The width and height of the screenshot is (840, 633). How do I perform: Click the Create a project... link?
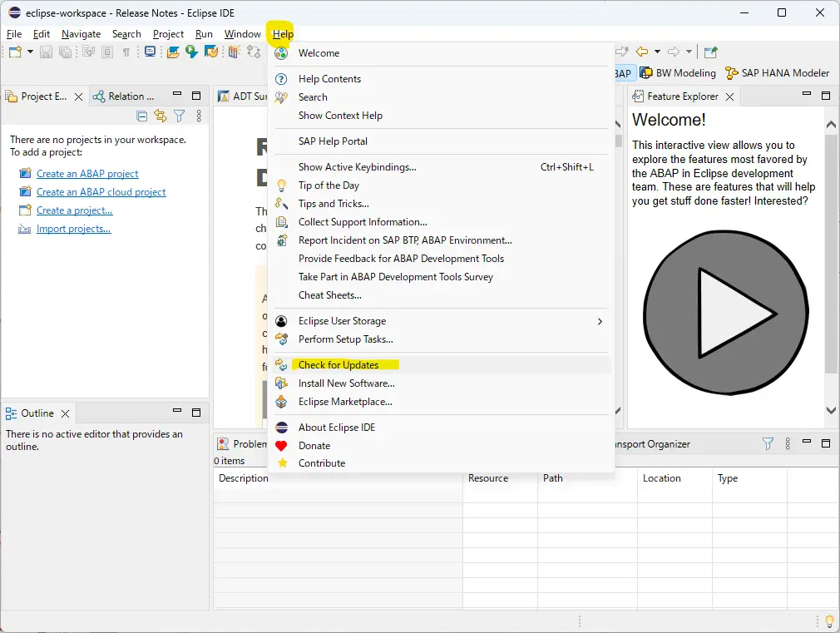click(75, 210)
